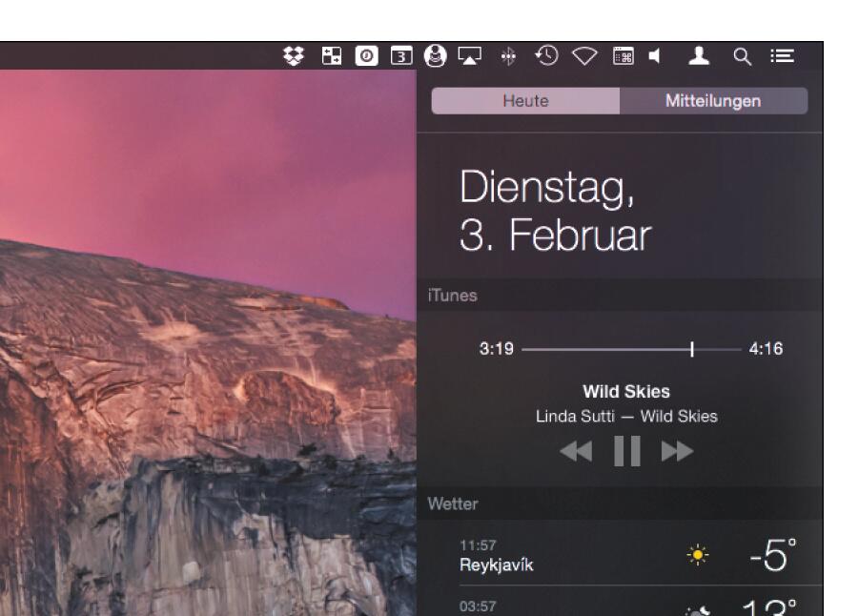Click the volume speaker icon
This screenshot has width=859, height=616.
655,56
